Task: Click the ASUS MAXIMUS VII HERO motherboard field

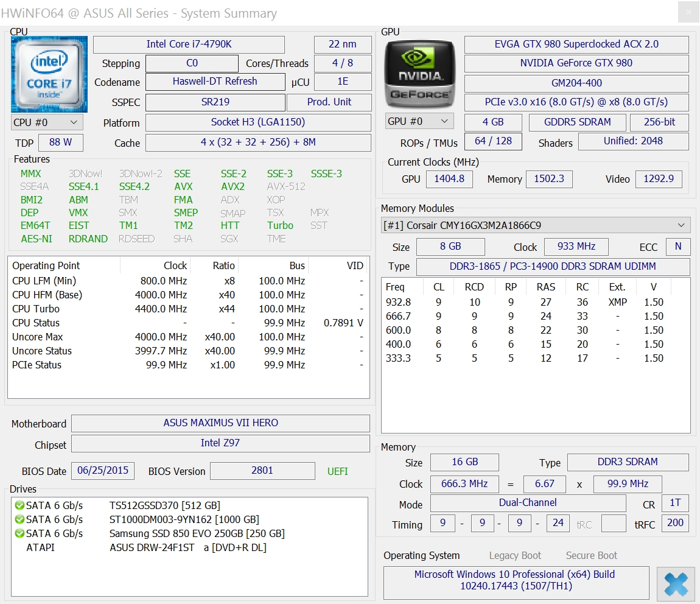Action: [220, 423]
